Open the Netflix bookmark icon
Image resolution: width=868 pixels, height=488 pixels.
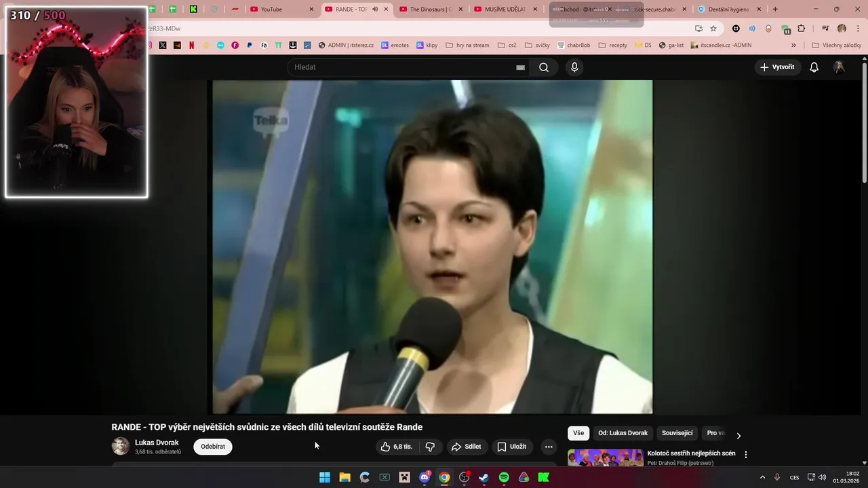[191, 45]
